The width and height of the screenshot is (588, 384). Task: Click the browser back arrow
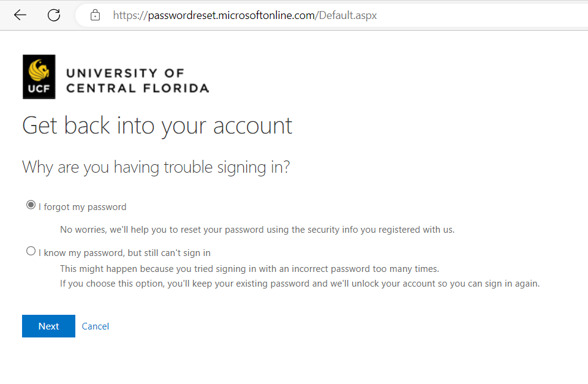(x=20, y=15)
